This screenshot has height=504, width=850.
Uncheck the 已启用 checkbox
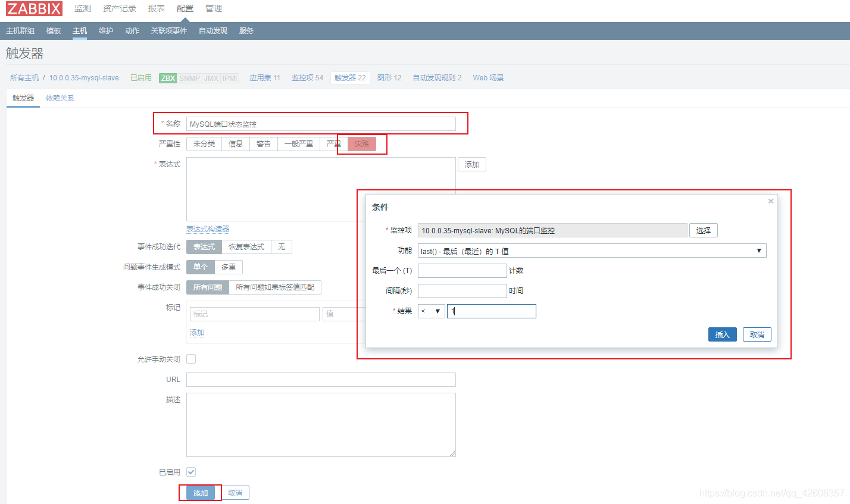(x=191, y=472)
